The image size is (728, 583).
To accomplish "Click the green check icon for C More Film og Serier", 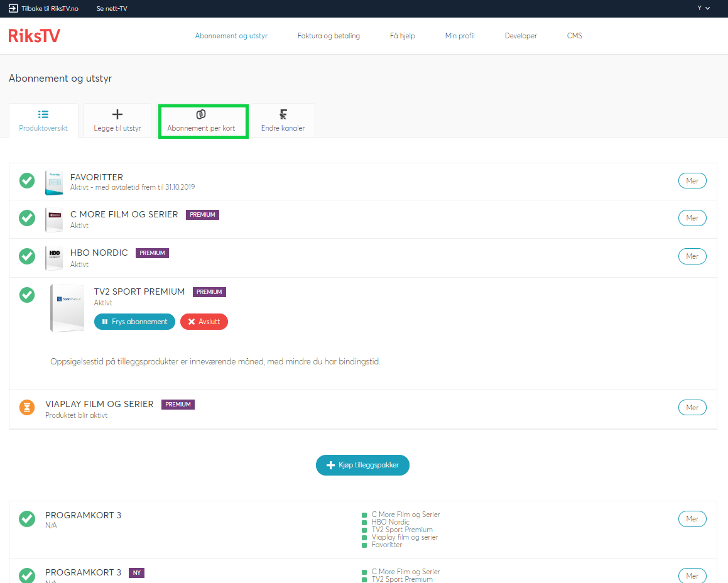I will pos(27,218).
